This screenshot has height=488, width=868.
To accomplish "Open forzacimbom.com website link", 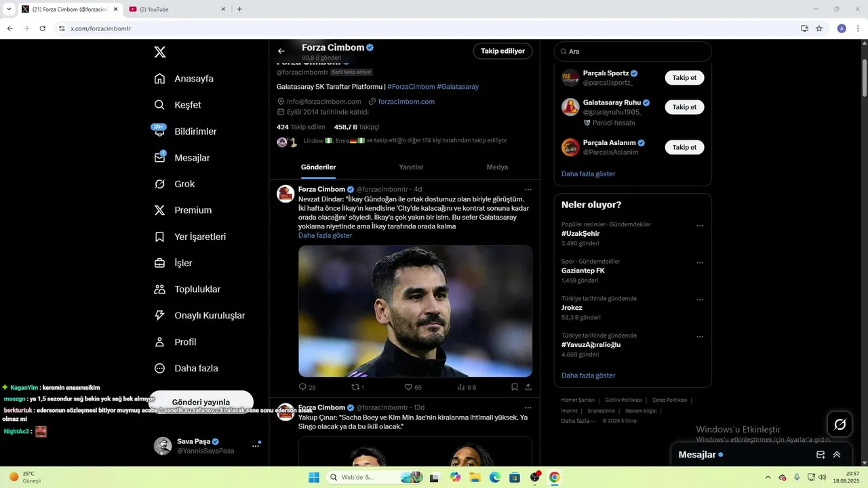I will pos(406,102).
